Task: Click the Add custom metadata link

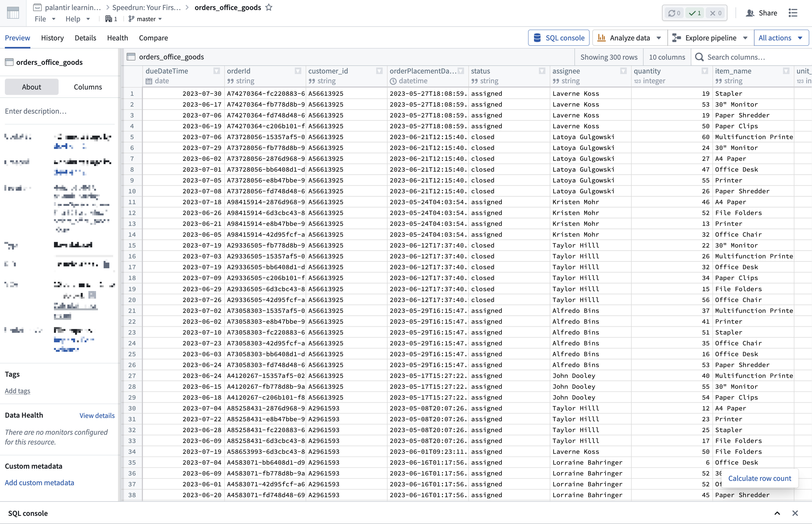Action: point(39,483)
